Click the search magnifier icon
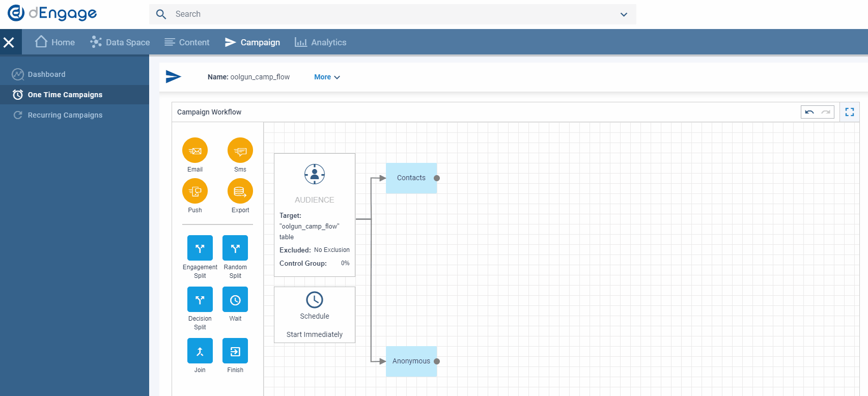Image resolution: width=868 pixels, height=396 pixels. (x=161, y=14)
